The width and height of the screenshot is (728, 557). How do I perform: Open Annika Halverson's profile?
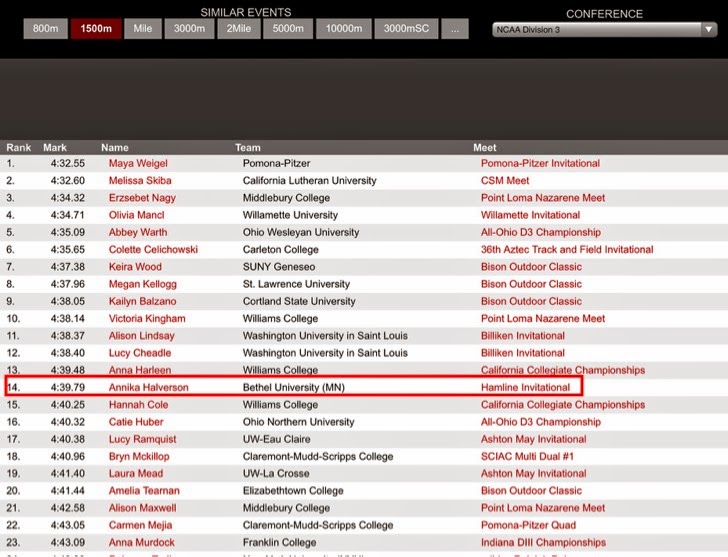(x=149, y=388)
